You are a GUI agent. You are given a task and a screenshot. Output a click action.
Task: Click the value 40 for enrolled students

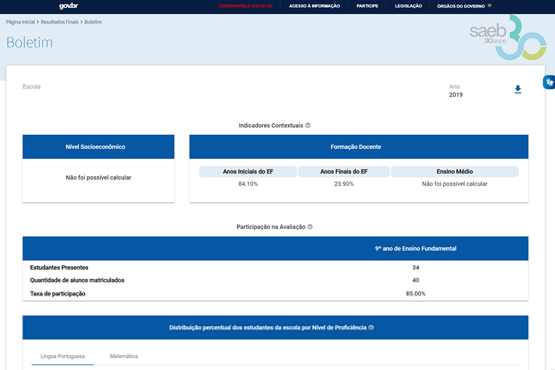coord(416,280)
